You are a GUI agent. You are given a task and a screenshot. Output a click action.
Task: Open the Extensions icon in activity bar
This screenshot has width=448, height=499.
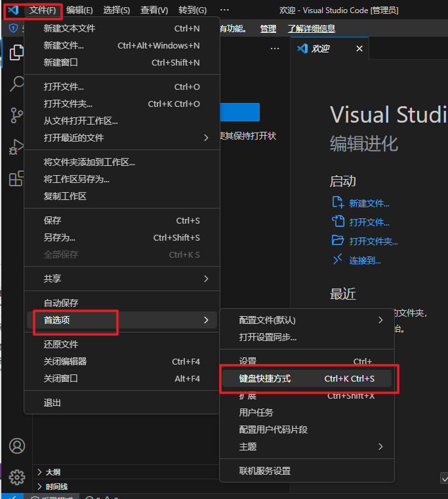[x=16, y=178]
